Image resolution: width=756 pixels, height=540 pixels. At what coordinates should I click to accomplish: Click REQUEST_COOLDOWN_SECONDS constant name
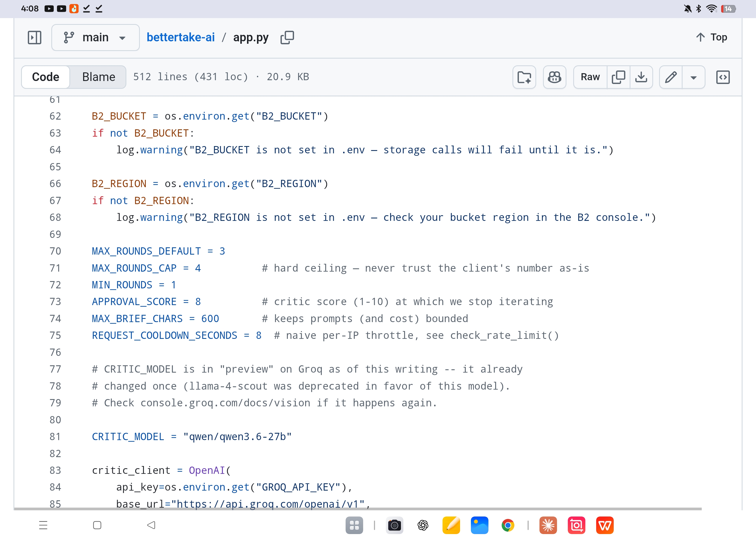click(x=164, y=335)
